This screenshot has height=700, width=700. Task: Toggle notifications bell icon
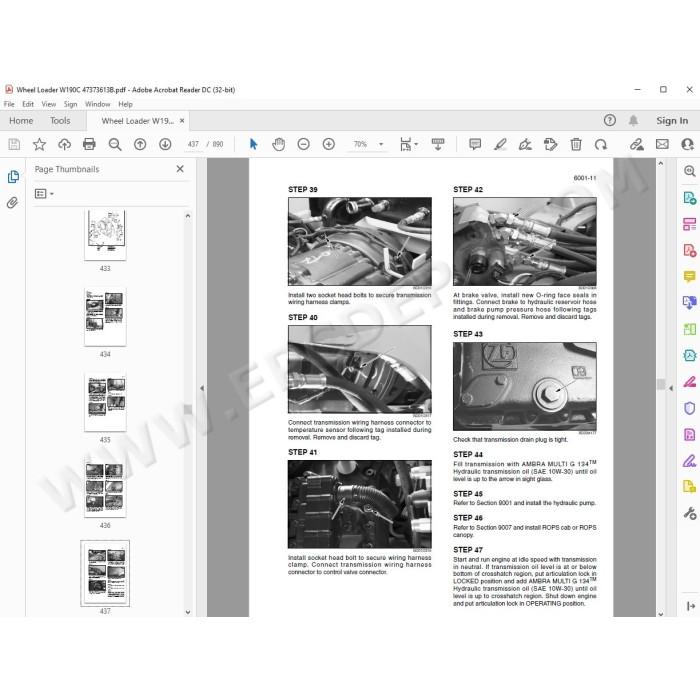point(633,121)
